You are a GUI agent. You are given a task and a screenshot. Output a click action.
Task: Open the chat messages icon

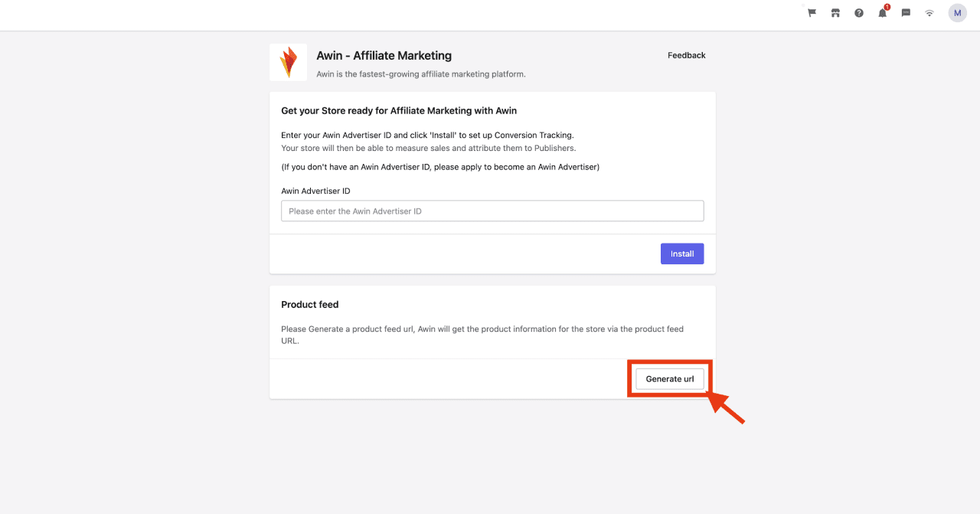coord(906,13)
